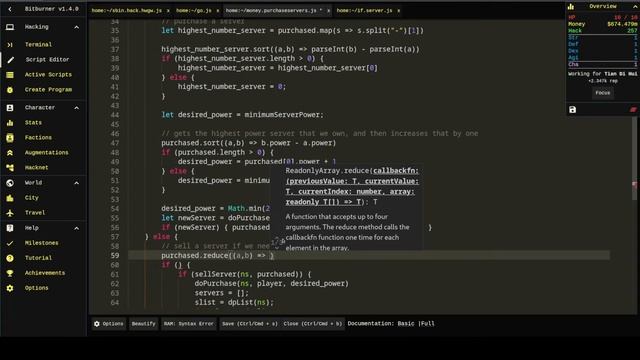Viewport: 640px width, 360px height.
Task: Click the Overview panel bar-chart icon
Action: coord(571,7)
